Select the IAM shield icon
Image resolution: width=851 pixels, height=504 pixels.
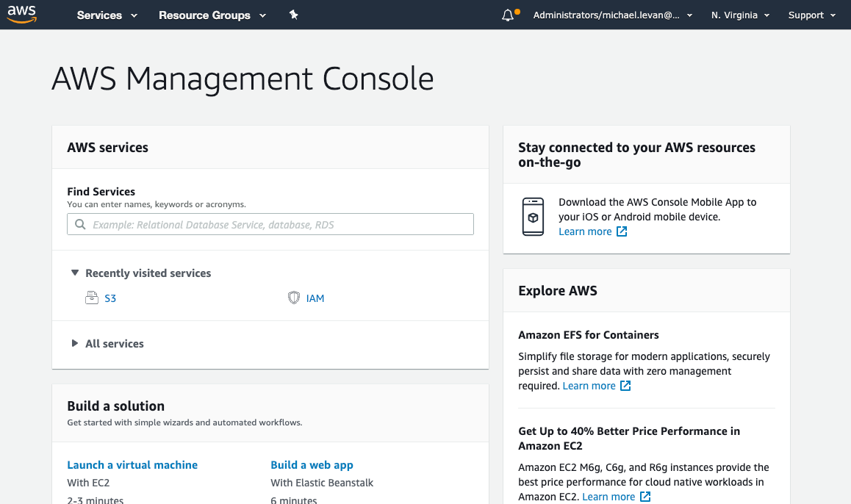[x=294, y=298]
